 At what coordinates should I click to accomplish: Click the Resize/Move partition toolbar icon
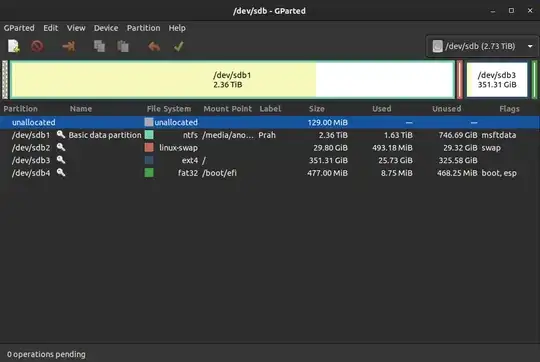click(69, 46)
